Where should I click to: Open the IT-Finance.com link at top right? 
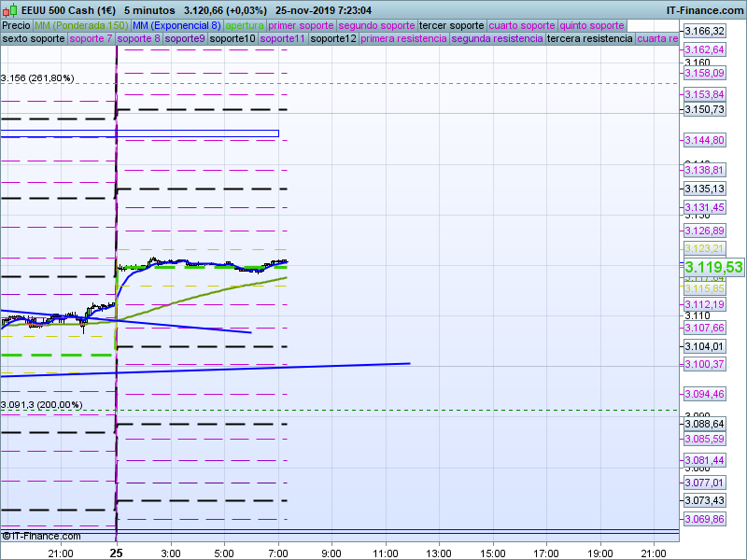703,9
